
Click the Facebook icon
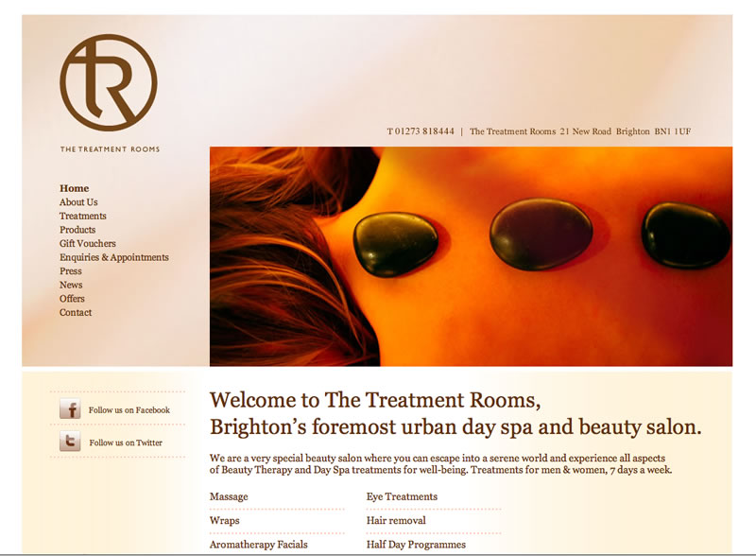click(70, 409)
